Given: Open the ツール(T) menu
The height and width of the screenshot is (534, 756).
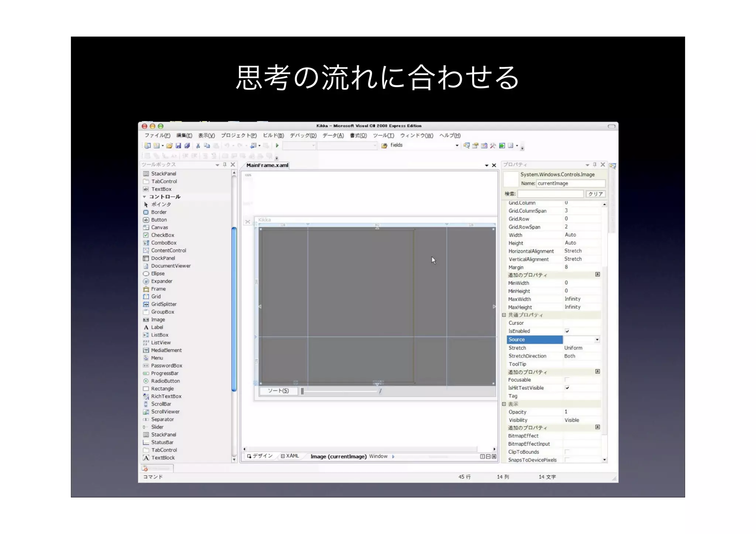Looking at the screenshot, I should 384,135.
